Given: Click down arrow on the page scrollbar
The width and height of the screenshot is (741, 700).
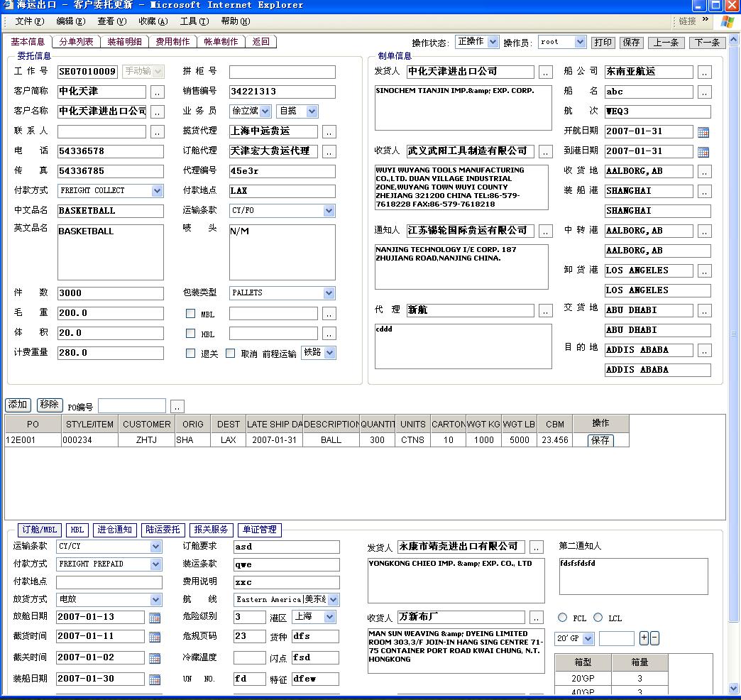Looking at the screenshot, I should 733,688.
